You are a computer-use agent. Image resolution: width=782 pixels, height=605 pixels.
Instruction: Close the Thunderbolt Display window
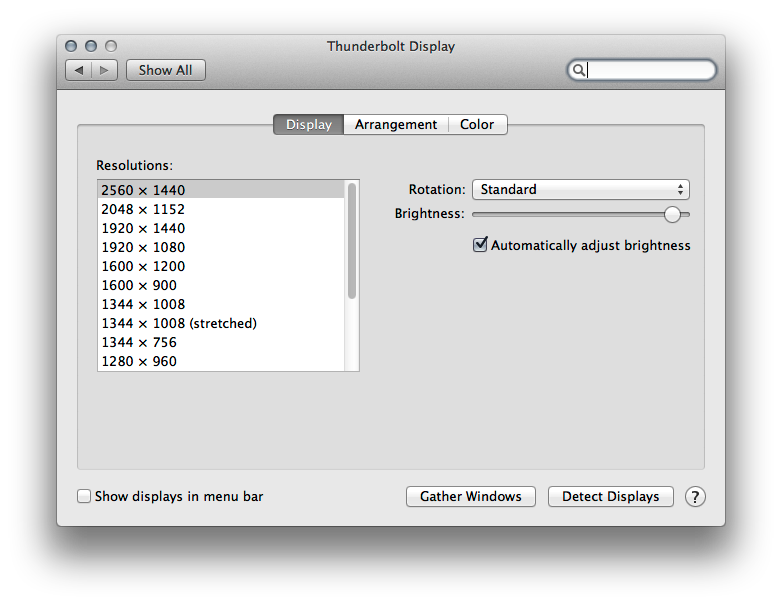pyautogui.click(x=71, y=46)
